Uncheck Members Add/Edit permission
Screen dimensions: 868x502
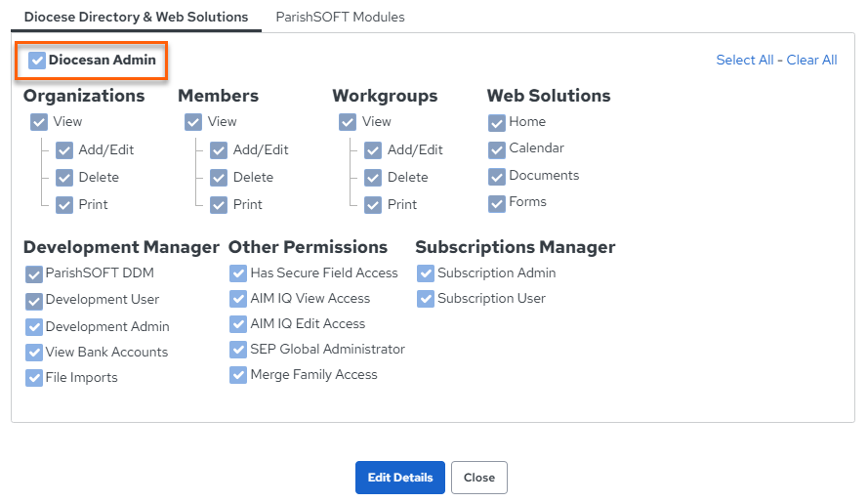[x=219, y=150]
